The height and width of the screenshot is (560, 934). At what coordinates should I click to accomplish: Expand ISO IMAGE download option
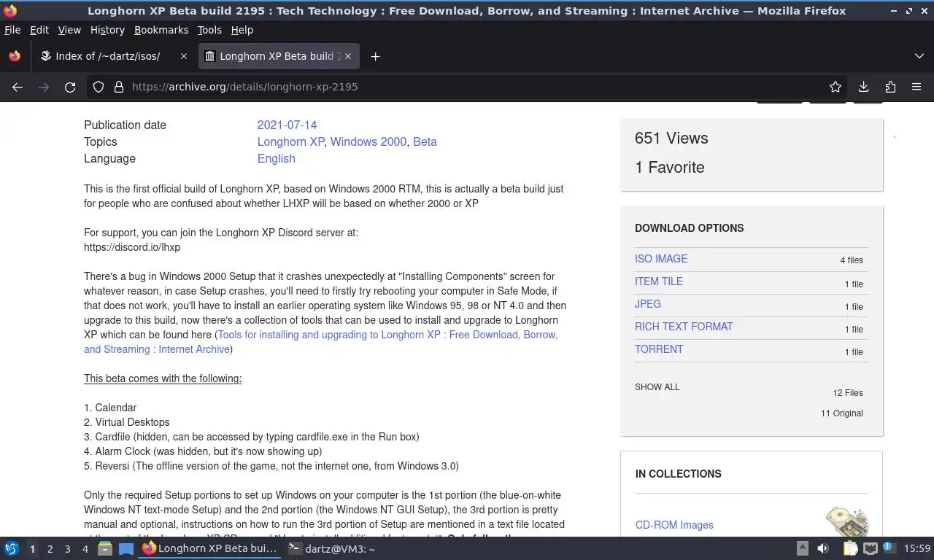[x=661, y=259]
